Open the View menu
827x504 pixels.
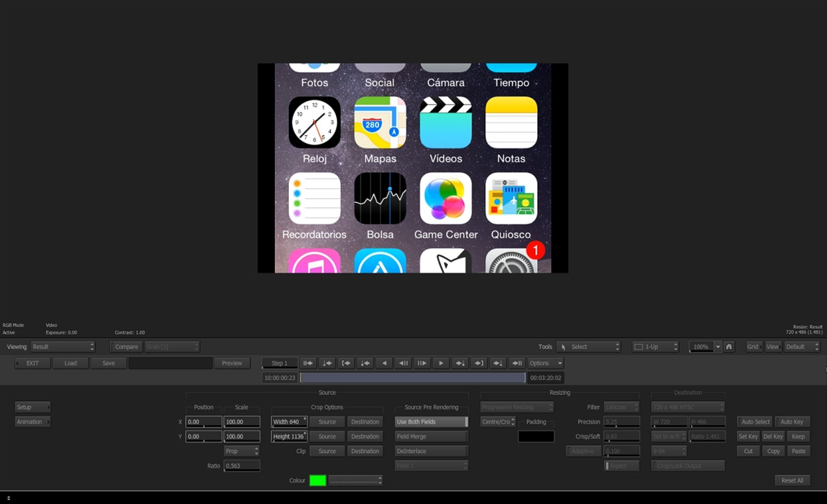point(773,347)
